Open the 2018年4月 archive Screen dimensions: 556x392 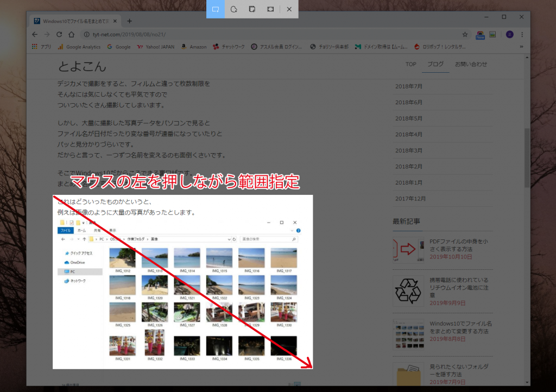408,134
